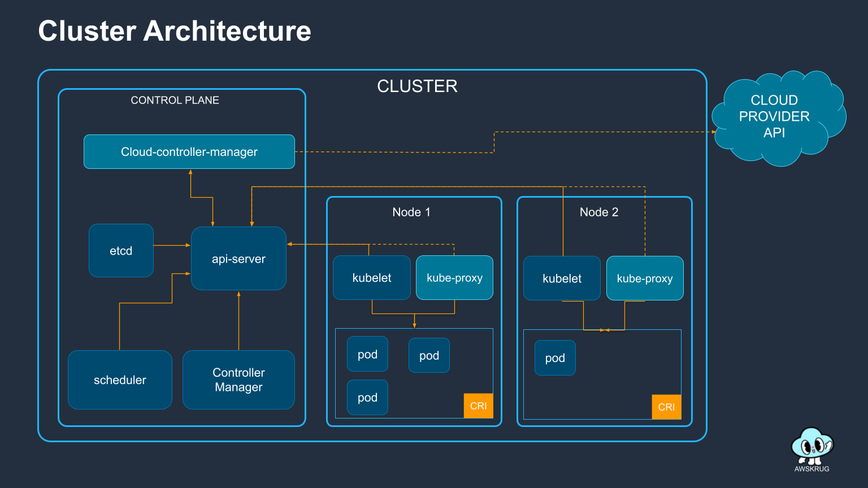Screen dimensions: 868x488
Task: Click the CONTROL PLANE label
Action: [x=175, y=100]
